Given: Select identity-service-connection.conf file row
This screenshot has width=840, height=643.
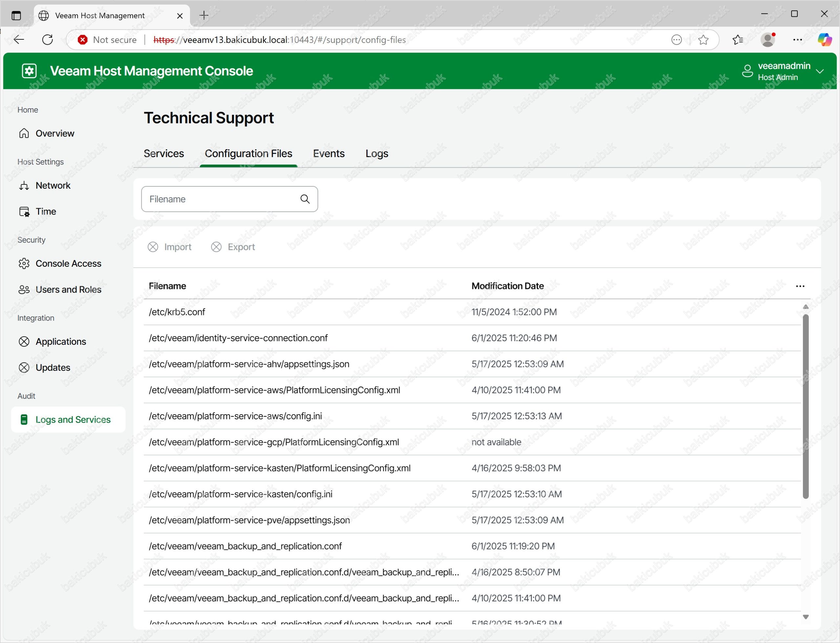Looking at the screenshot, I should tap(472, 338).
